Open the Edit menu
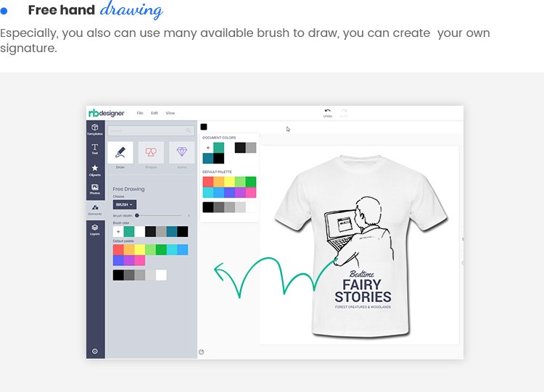 tap(154, 113)
